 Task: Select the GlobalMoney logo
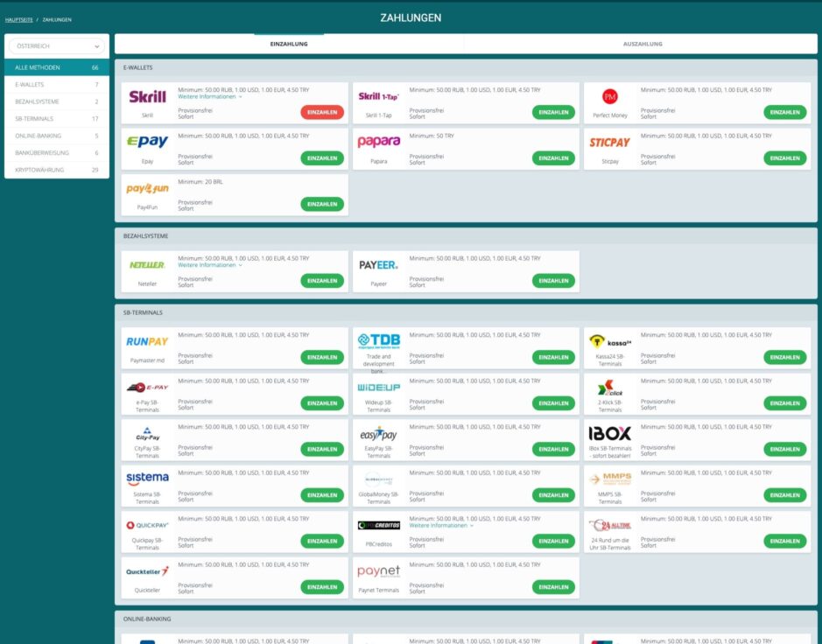pyautogui.click(x=378, y=479)
